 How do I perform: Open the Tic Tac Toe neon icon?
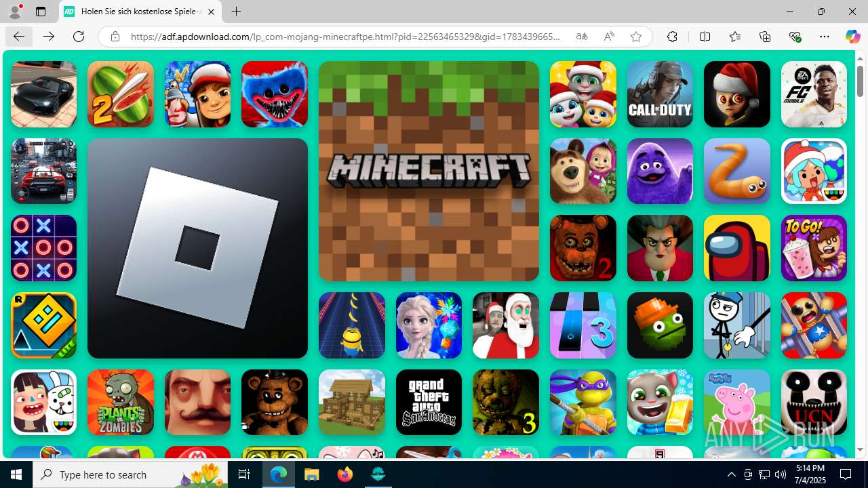(43, 248)
